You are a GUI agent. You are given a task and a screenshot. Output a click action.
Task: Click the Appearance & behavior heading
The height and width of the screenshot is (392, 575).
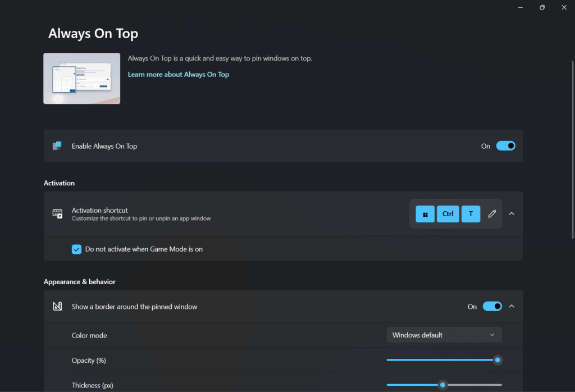[80, 281]
